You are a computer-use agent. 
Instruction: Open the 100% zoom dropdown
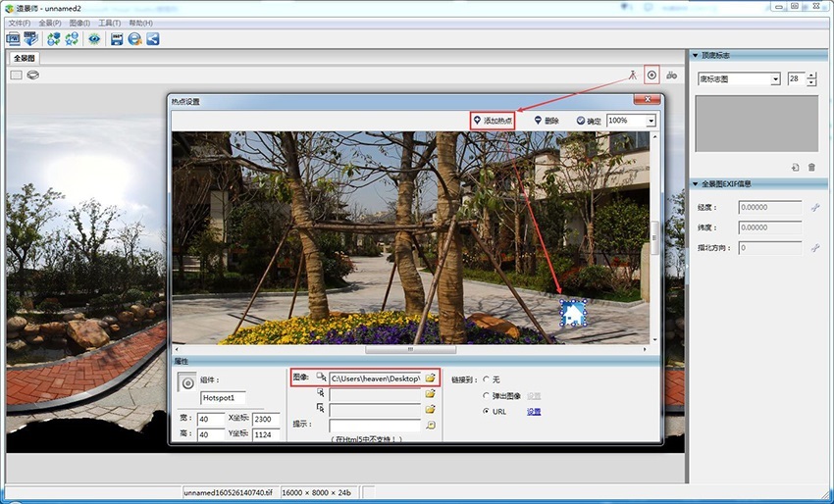[x=651, y=121]
